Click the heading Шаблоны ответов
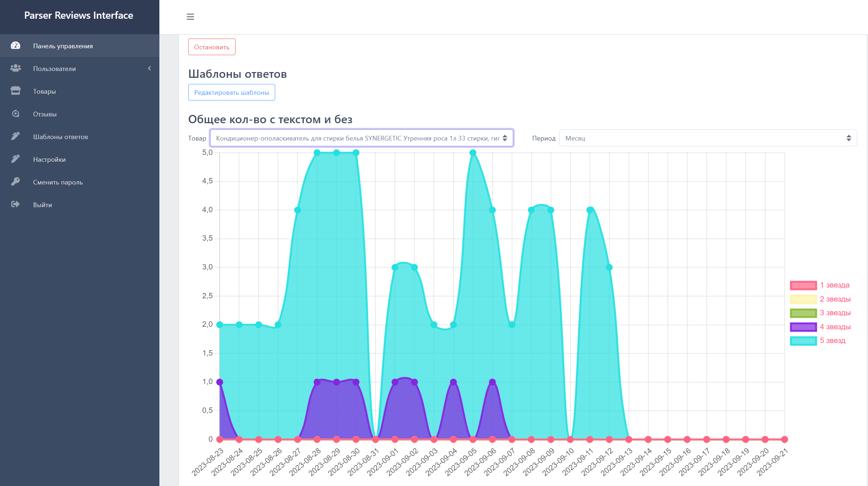 (x=238, y=74)
